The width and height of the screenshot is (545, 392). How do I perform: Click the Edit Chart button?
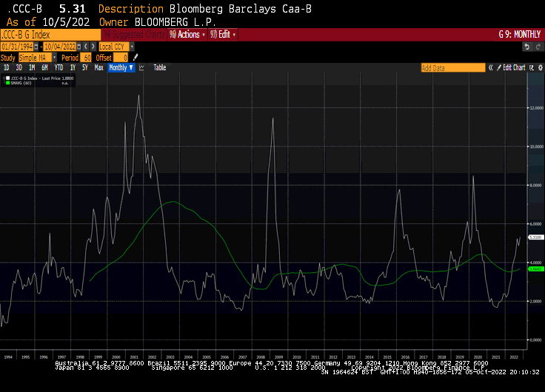[513, 68]
